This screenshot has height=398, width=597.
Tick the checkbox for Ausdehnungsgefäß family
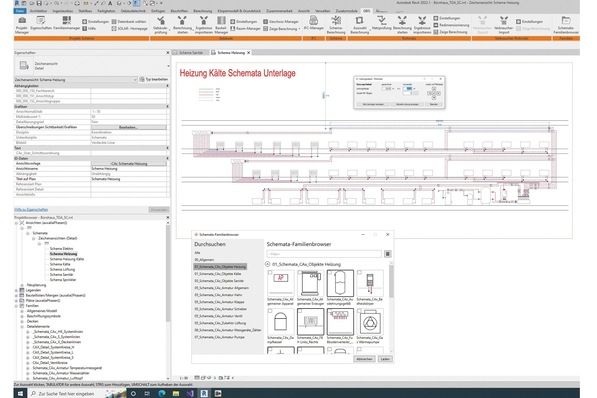[x=330, y=272]
